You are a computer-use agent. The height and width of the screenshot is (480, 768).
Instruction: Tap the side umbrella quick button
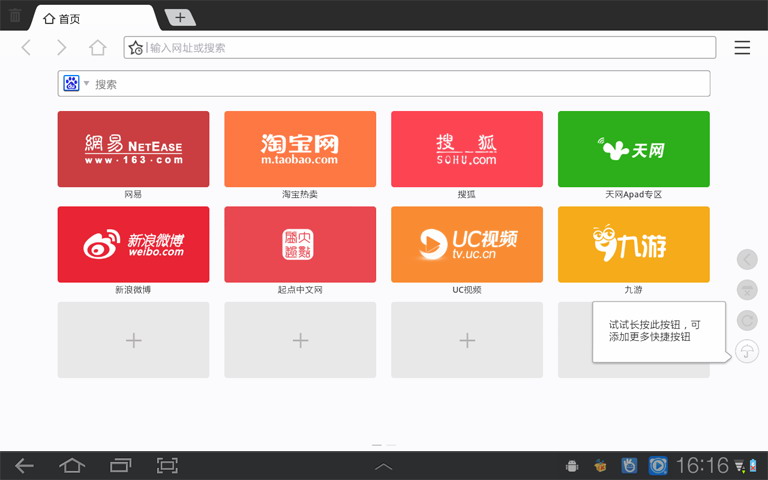pyautogui.click(x=747, y=351)
